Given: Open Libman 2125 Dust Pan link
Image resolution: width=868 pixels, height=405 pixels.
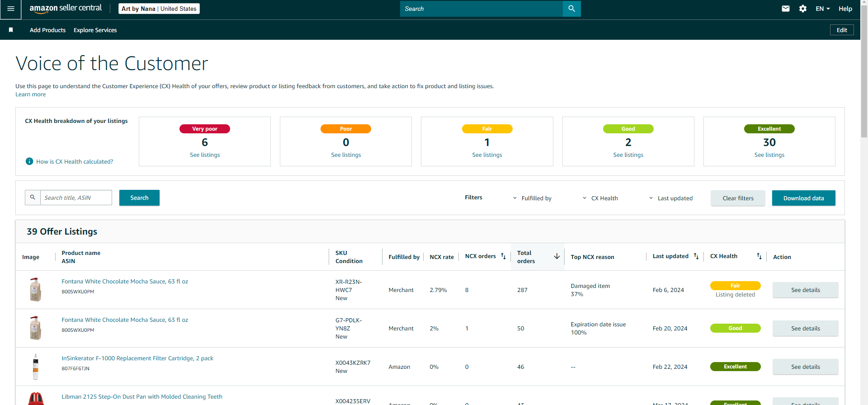Looking at the screenshot, I should pyautogui.click(x=142, y=396).
